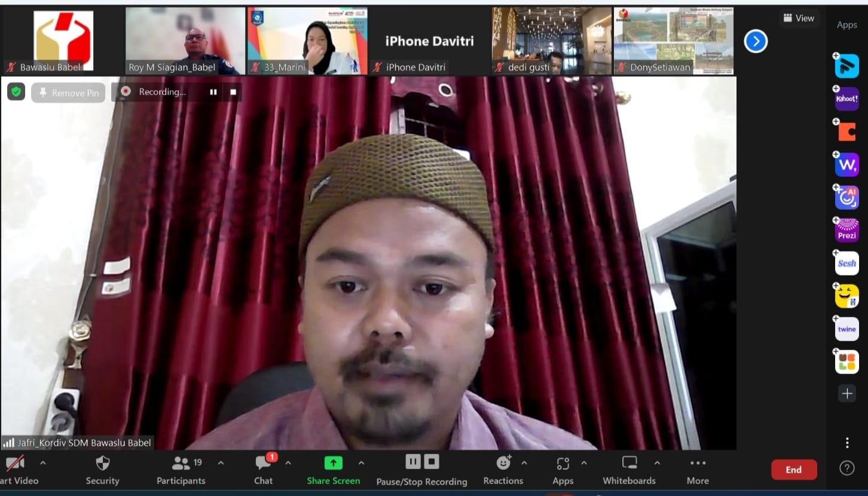The image size is (868, 496).
Task: Stop the recording from top indicator
Action: coord(233,92)
